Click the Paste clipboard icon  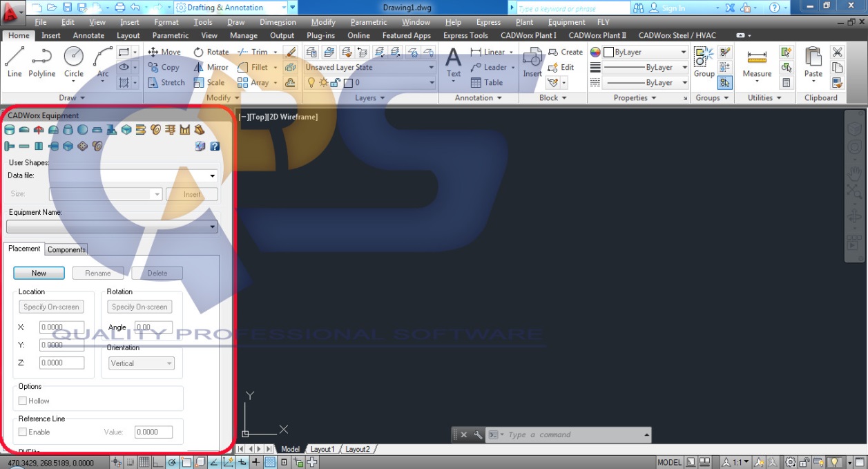pos(813,62)
